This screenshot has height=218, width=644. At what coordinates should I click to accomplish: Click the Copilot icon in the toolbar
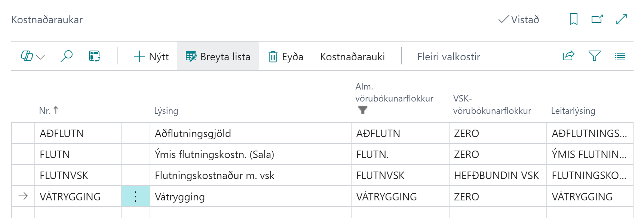click(27, 56)
